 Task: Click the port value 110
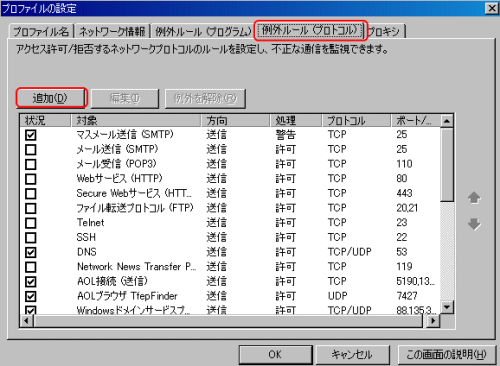pyautogui.click(x=404, y=164)
